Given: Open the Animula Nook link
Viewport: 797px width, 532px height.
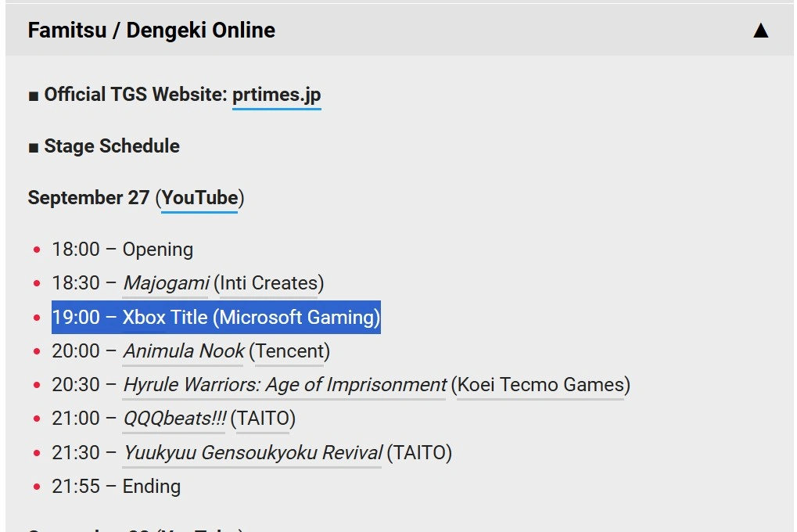Looking at the screenshot, I should click(x=184, y=351).
